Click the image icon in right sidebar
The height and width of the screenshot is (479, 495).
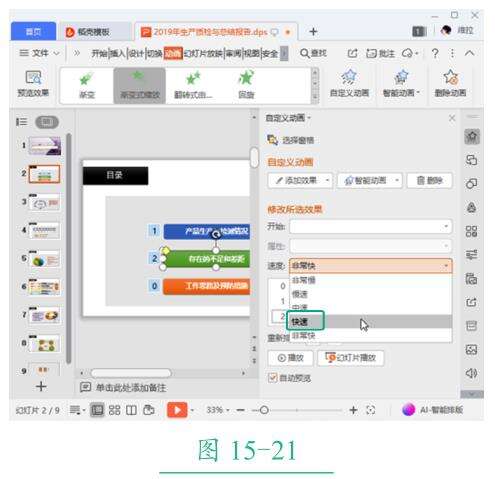point(471,349)
